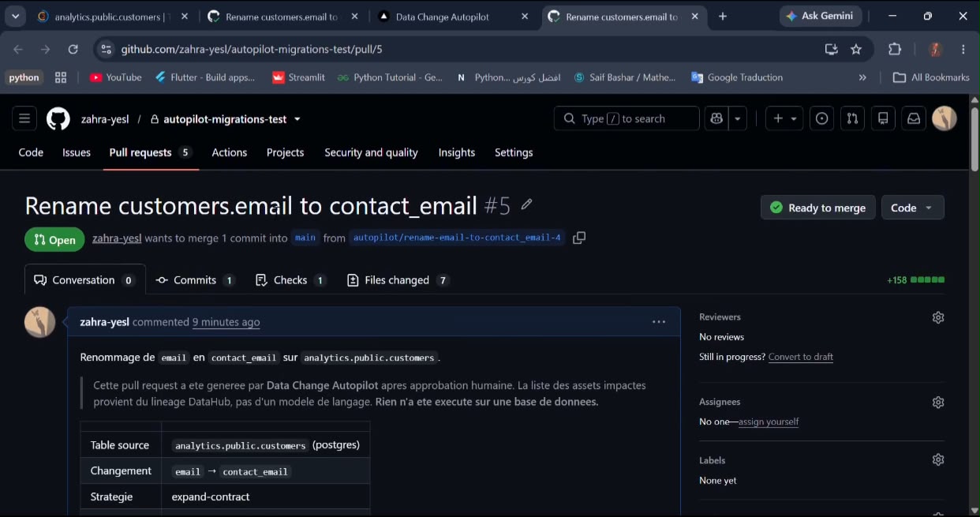Open the Projects repository tab
This screenshot has height=517, width=980.
pyautogui.click(x=285, y=152)
